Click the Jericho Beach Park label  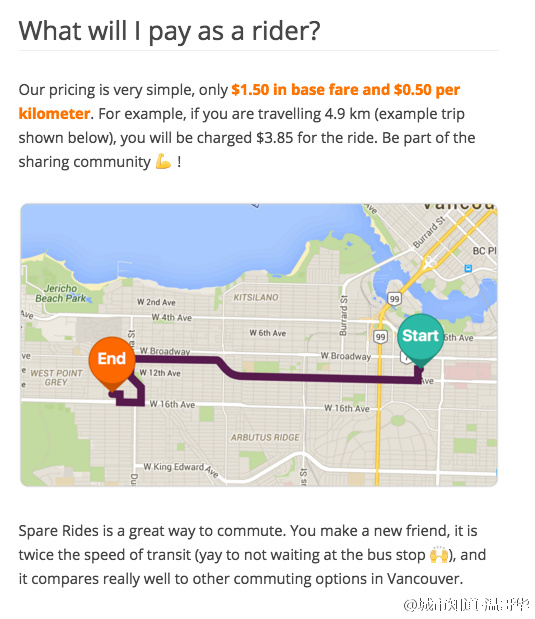click(60, 293)
